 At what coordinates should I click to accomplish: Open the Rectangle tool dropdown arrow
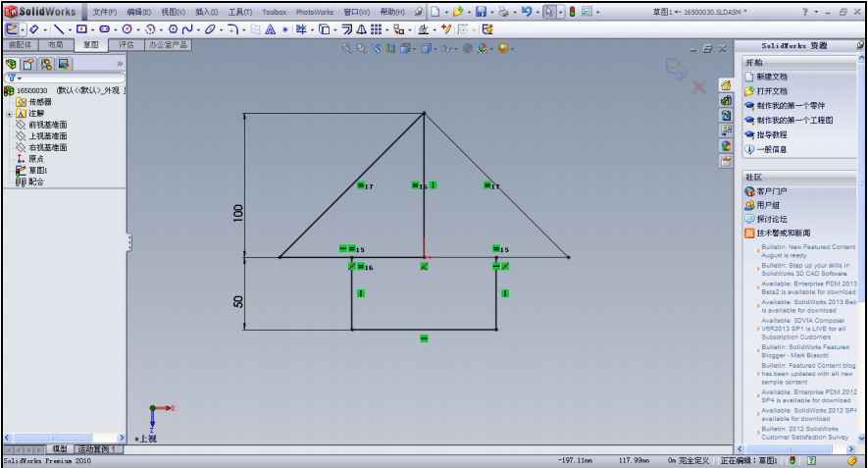pyautogui.click(x=92, y=29)
